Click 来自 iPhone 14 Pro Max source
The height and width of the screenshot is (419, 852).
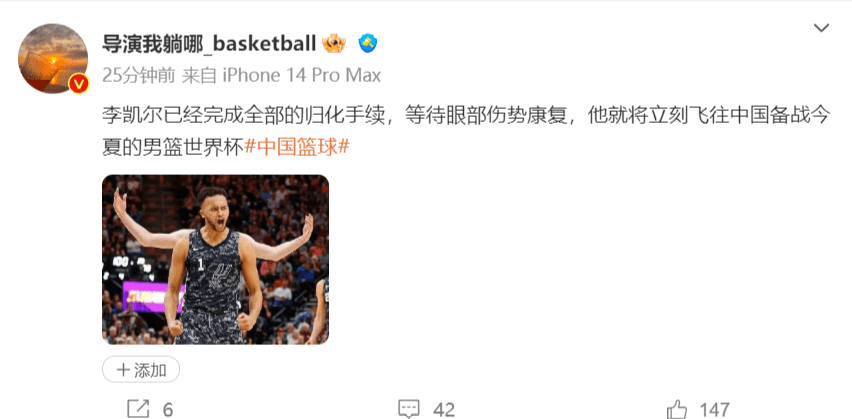tap(281, 75)
